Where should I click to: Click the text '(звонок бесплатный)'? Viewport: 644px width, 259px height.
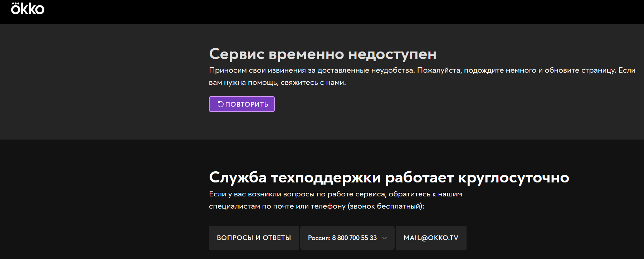[x=385, y=206]
